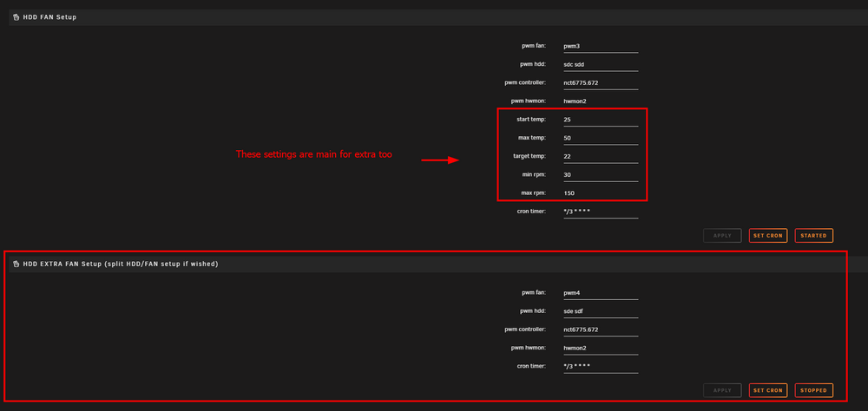
Task: Click the 'min rpm:' label
Action: point(533,174)
